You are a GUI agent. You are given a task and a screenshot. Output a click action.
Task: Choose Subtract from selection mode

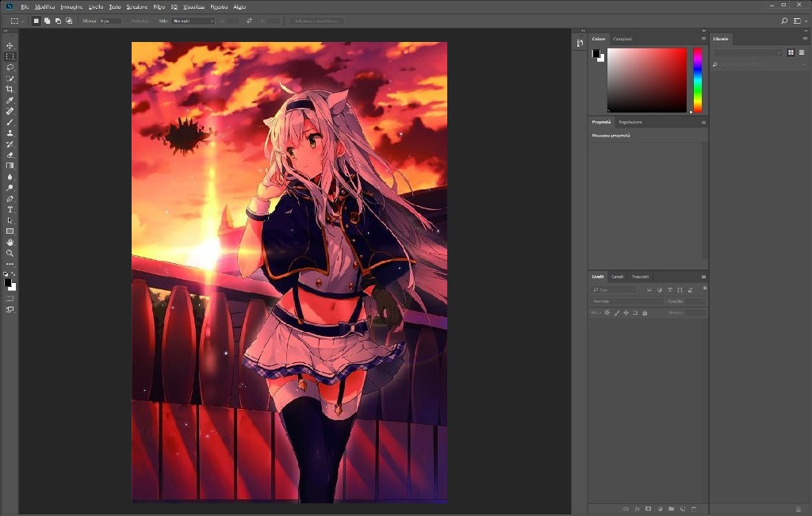pos(58,21)
